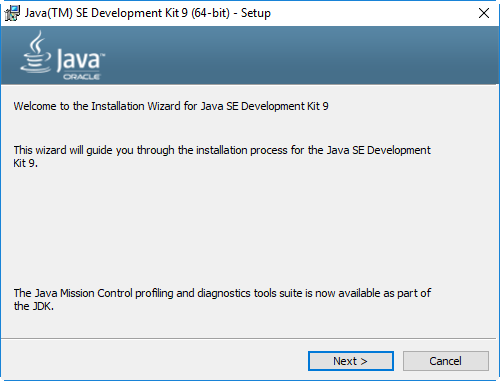Click the horizontal separator above the buttons

[249, 339]
